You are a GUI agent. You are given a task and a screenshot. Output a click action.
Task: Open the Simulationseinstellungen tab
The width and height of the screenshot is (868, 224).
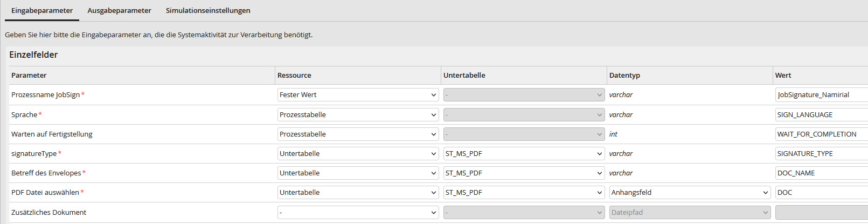pyautogui.click(x=208, y=10)
